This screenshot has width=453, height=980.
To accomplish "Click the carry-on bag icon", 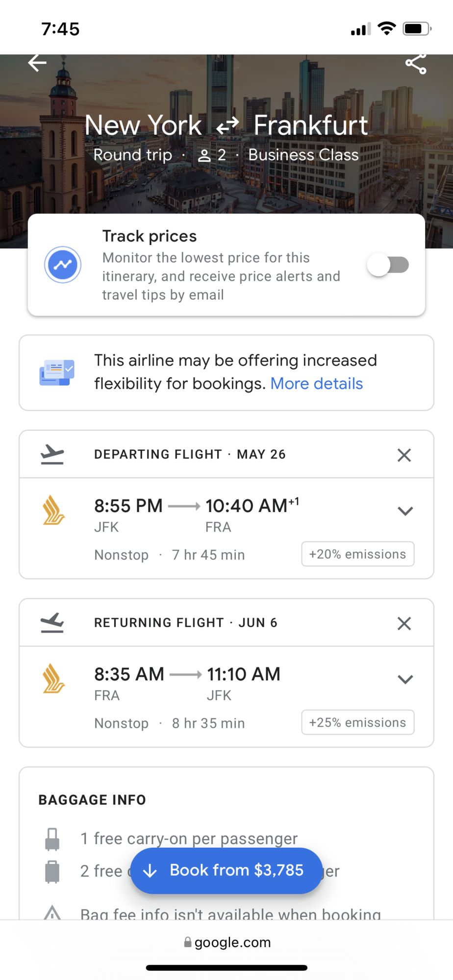I will click(x=52, y=839).
